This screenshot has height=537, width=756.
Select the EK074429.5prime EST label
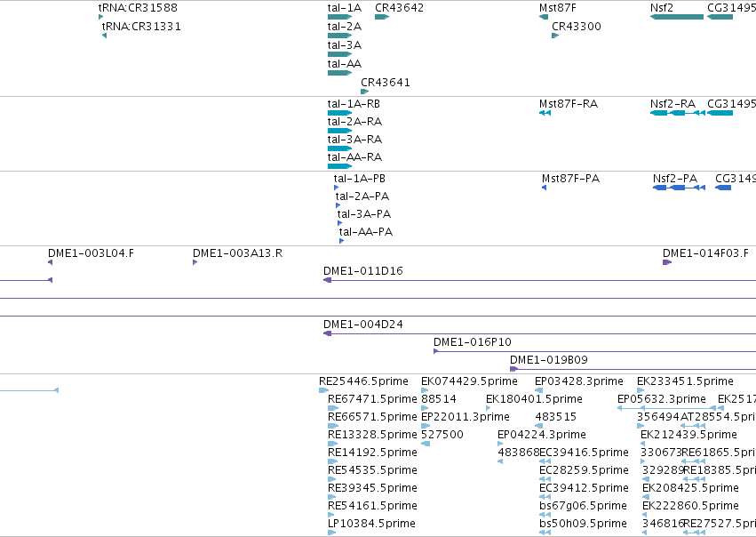coord(469,381)
